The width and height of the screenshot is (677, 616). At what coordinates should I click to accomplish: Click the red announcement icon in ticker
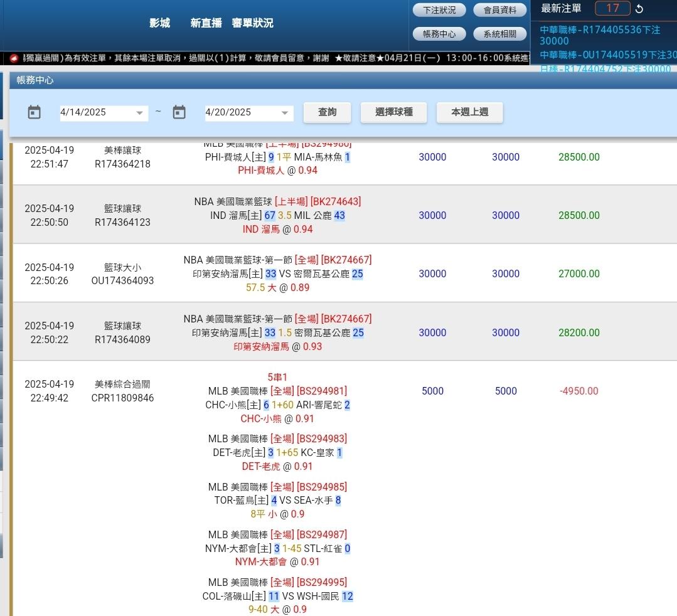coord(14,58)
